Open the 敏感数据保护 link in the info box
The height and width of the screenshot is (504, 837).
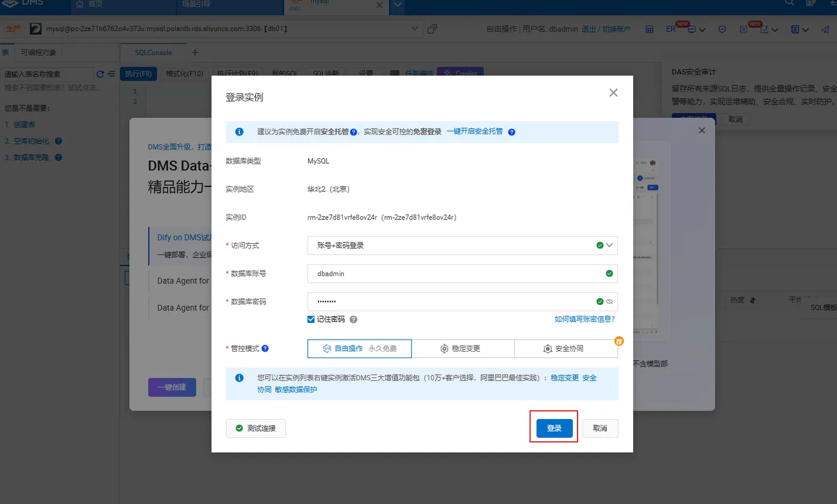coord(296,389)
